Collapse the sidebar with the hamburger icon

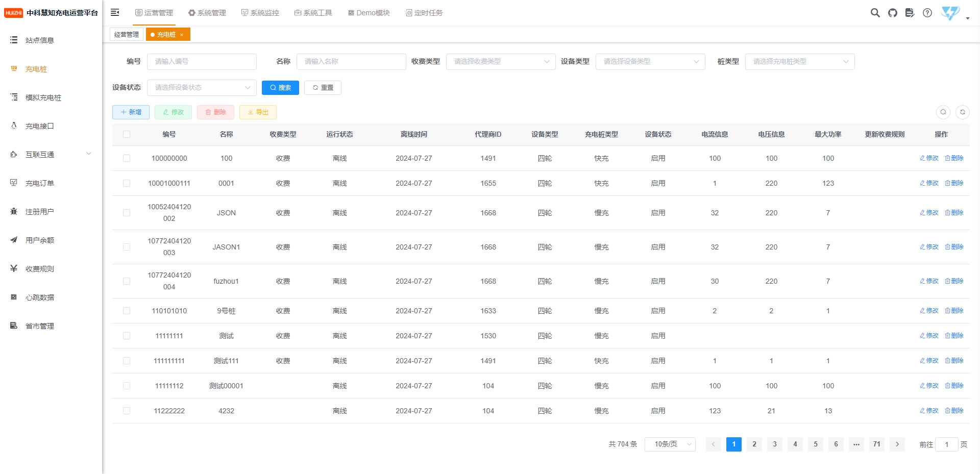(115, 12)
